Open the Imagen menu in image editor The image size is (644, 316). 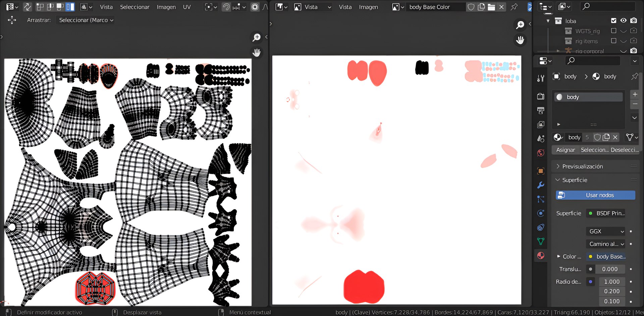pyautogui.click(x=368, y=7)
